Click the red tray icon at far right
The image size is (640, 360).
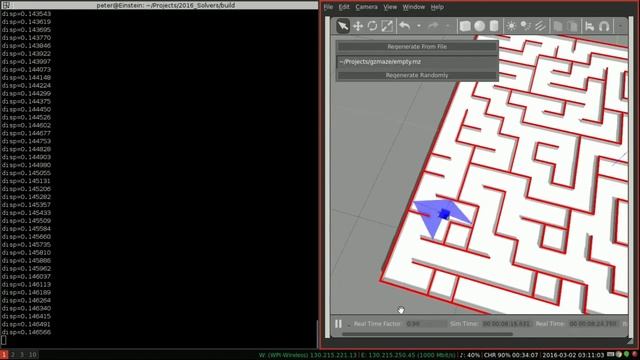click(635, 355)
